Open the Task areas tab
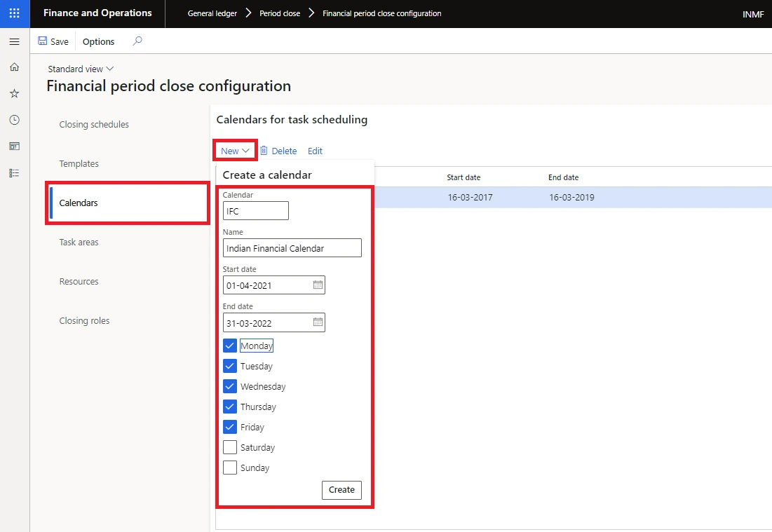 [79, 242]
